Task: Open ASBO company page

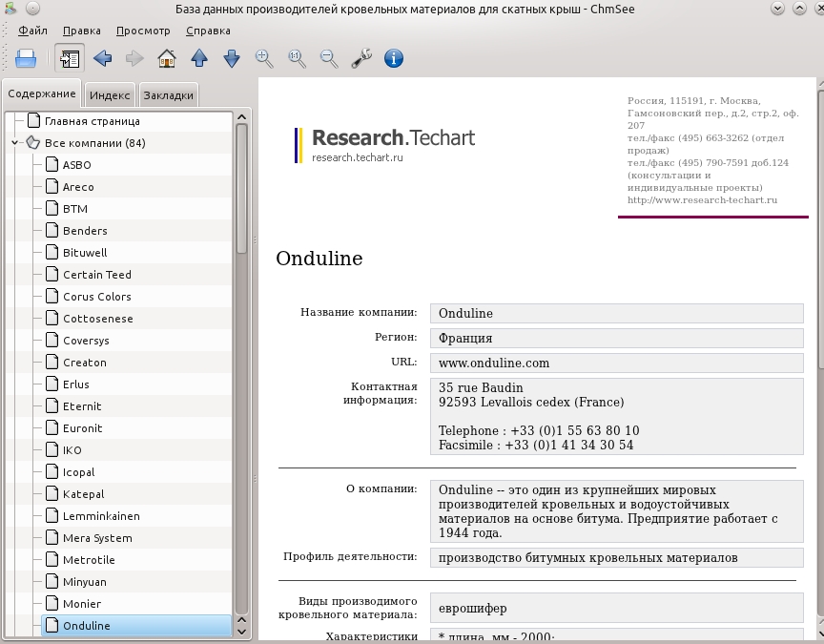Action: 76,165
